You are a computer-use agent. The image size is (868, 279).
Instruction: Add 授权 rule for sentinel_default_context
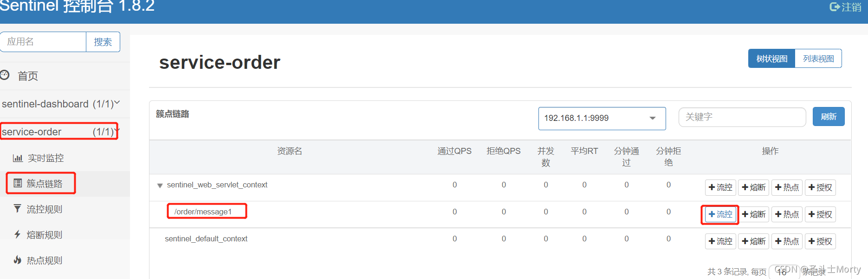(820, 241)
